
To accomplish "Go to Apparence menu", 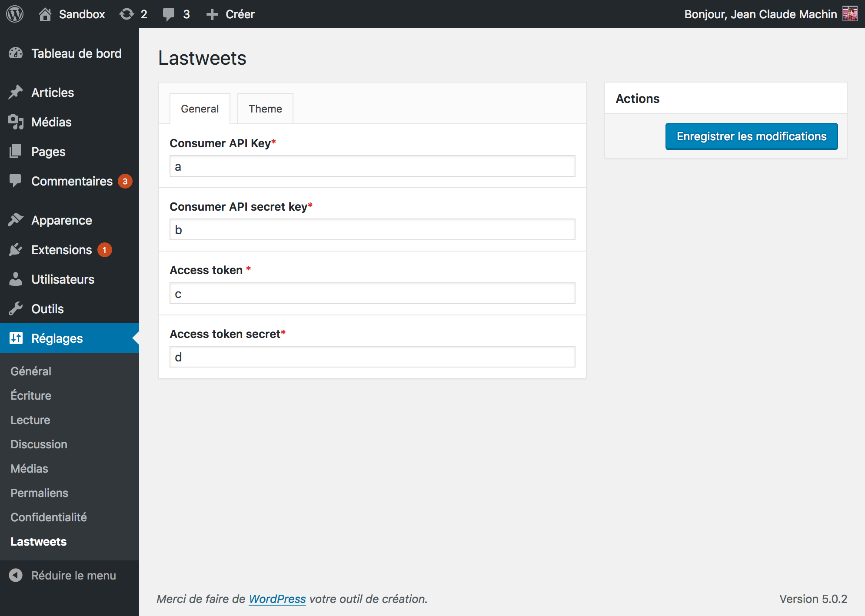I will point(70,220).
